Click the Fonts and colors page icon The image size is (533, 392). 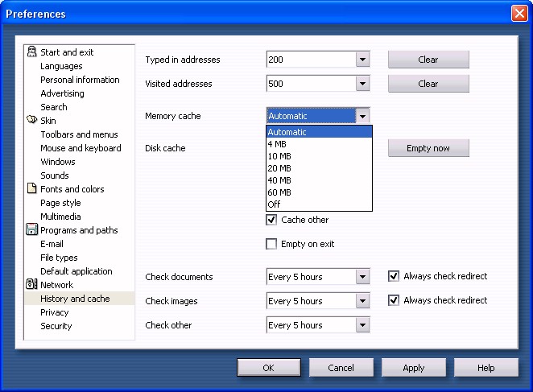click(31, 189)
